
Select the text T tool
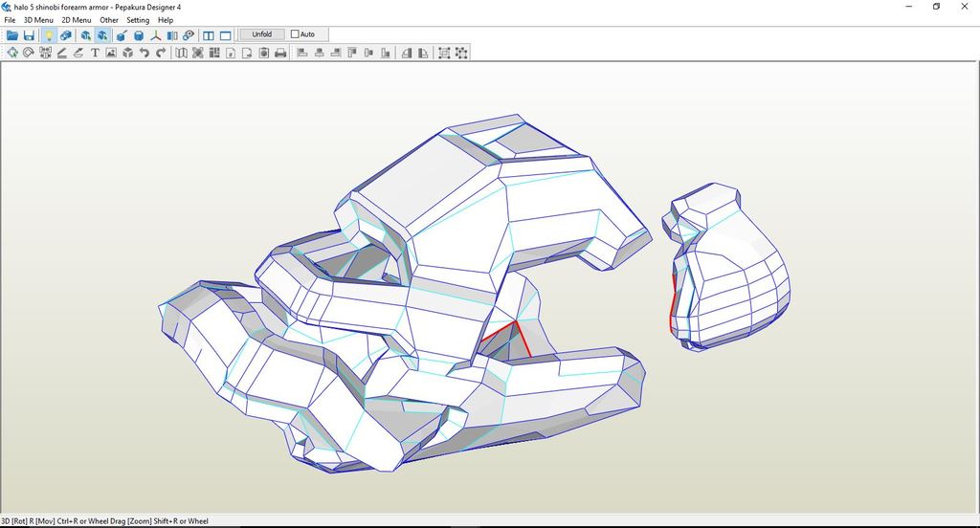click(95, 54)
